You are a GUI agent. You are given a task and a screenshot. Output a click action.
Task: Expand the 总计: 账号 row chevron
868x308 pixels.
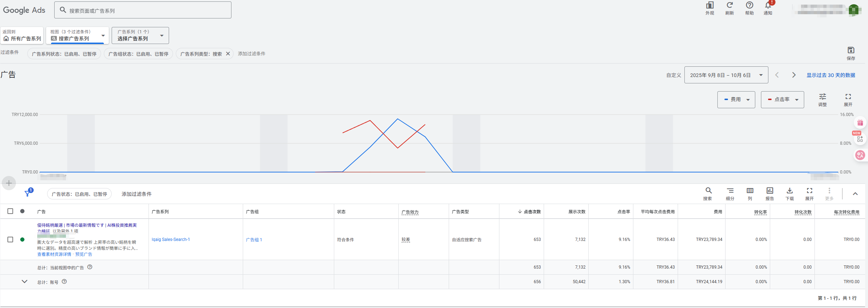tap(24, 282)
